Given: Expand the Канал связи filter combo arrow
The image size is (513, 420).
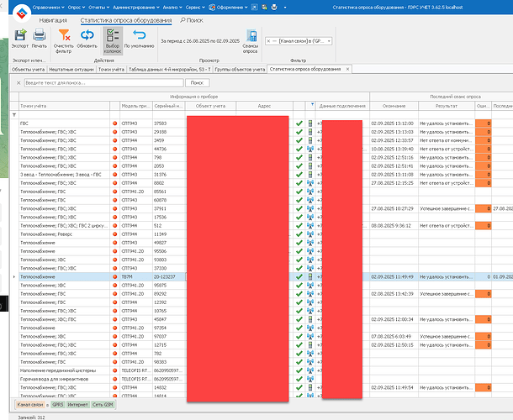Looking at the screenshot, I should 329,41.
